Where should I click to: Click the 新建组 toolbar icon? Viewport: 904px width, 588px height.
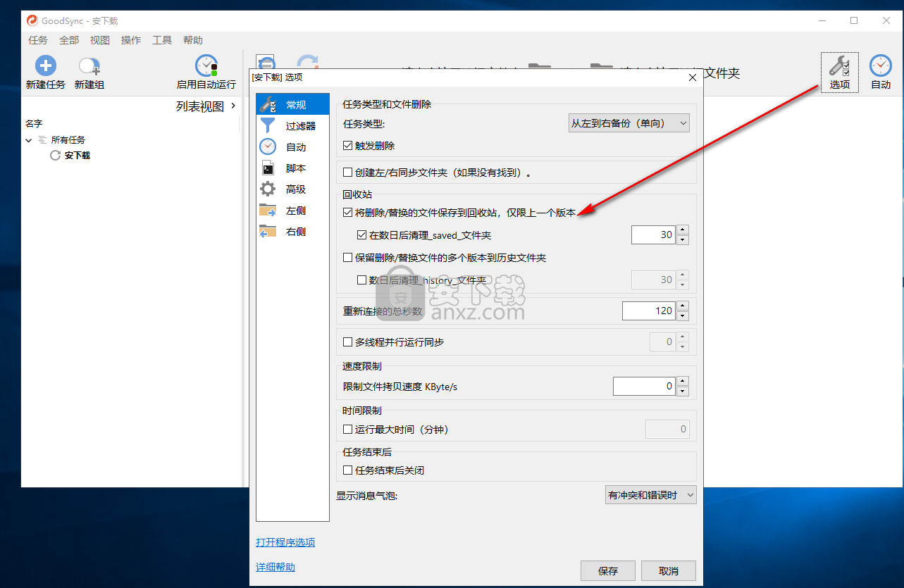coord(89,66)
